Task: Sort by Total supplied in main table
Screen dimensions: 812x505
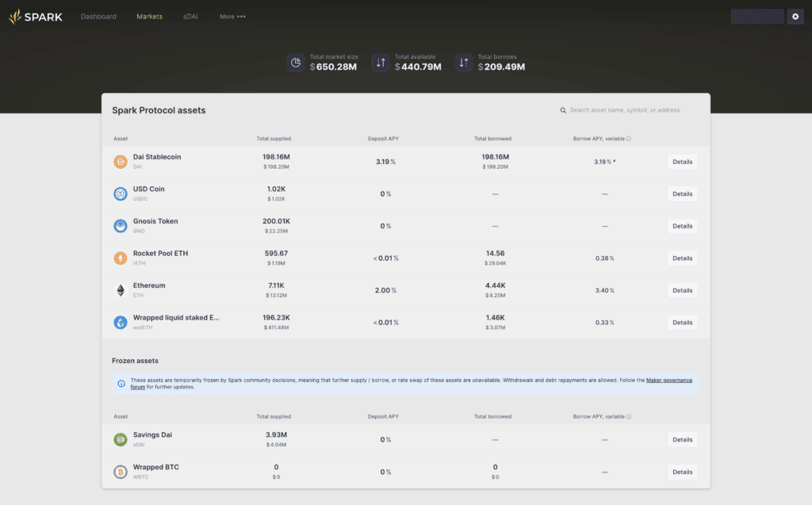Action: coord(274,139)
